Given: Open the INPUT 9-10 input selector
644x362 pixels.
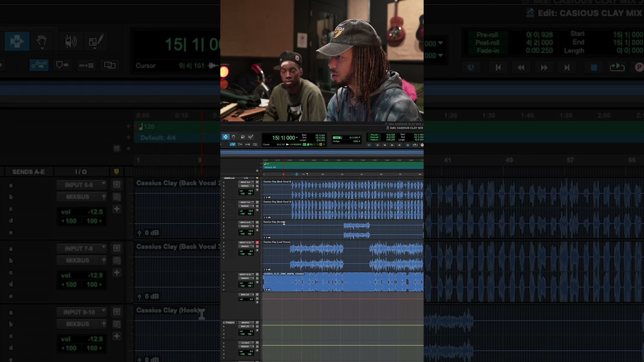Looking at the screenshot, I should [x=246, y=222].
